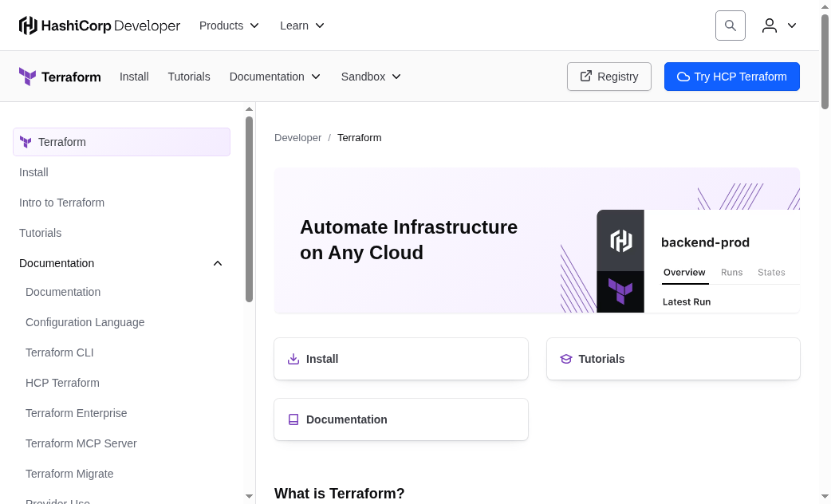Open the Documentation dropdown in product nav
This screenshot has width=831, height=504.
(275, 77)
